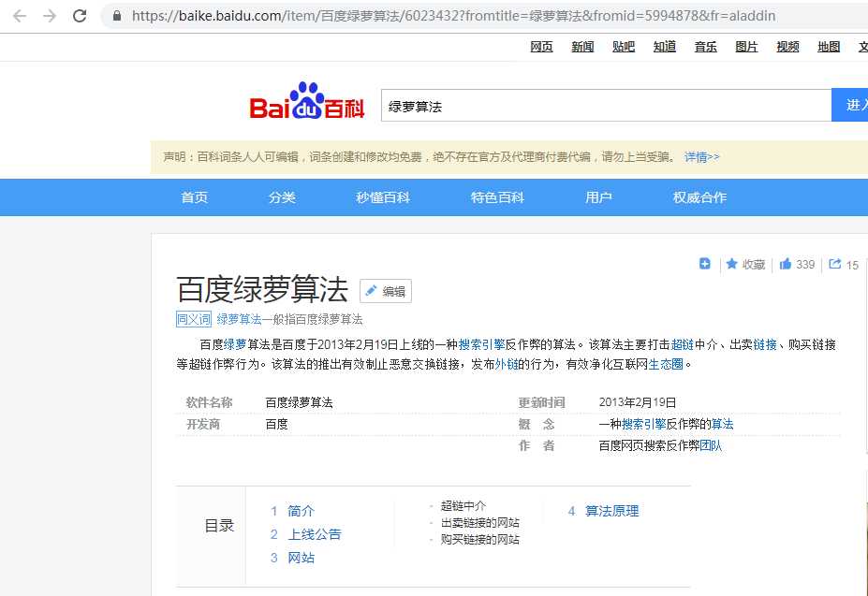This screenshot has height=596, width=868.
Task: Click the browser back arrow
Action: [20, 16]
